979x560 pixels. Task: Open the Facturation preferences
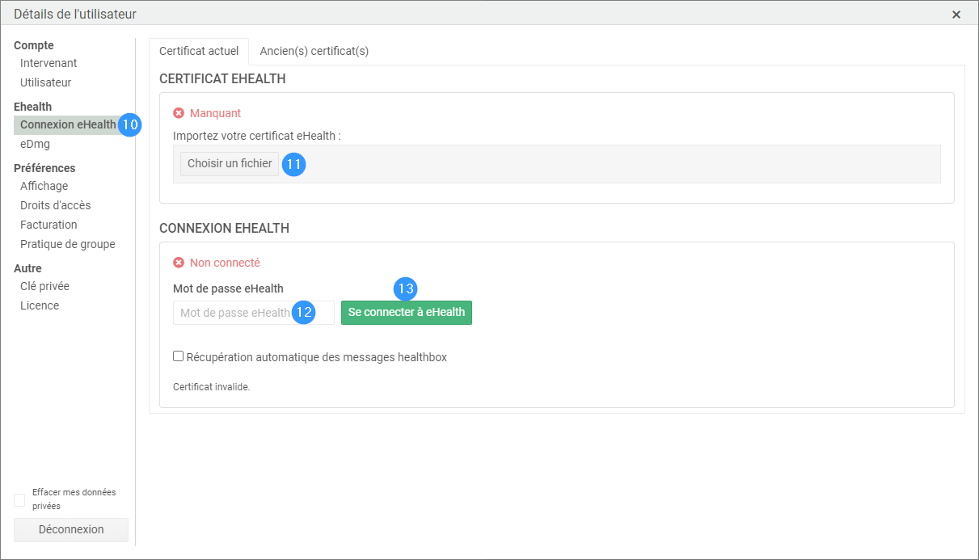(49, 225)
